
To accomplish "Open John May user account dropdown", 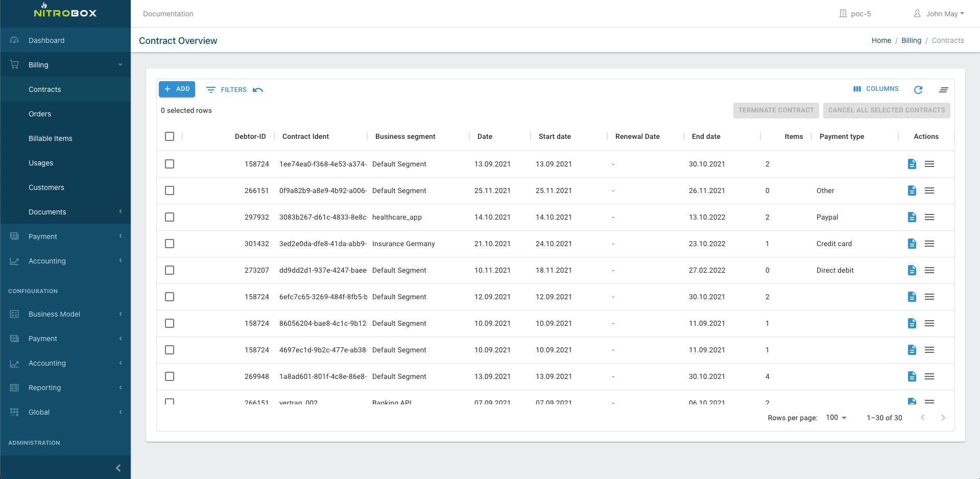I will (939, 14).
